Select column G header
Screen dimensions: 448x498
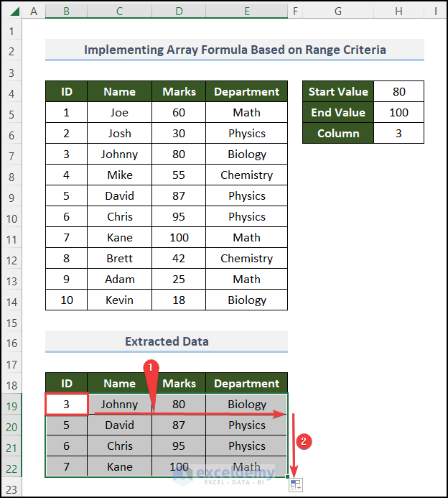[x=337, y=11]
